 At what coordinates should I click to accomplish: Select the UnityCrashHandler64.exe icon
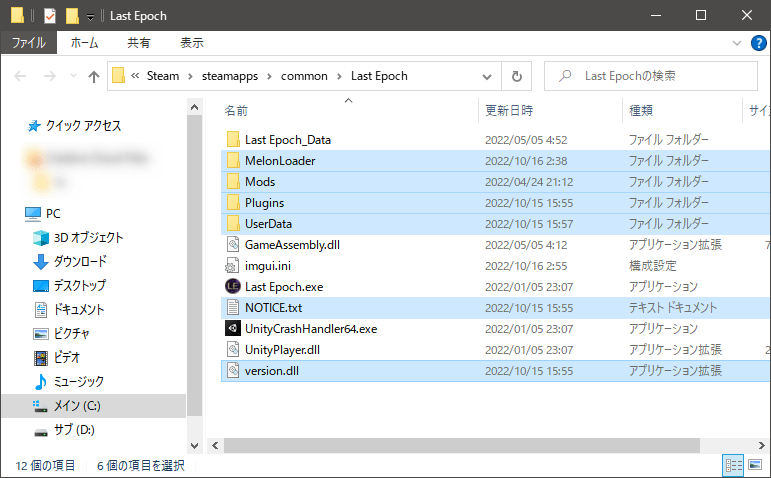[x=233, y=329]
